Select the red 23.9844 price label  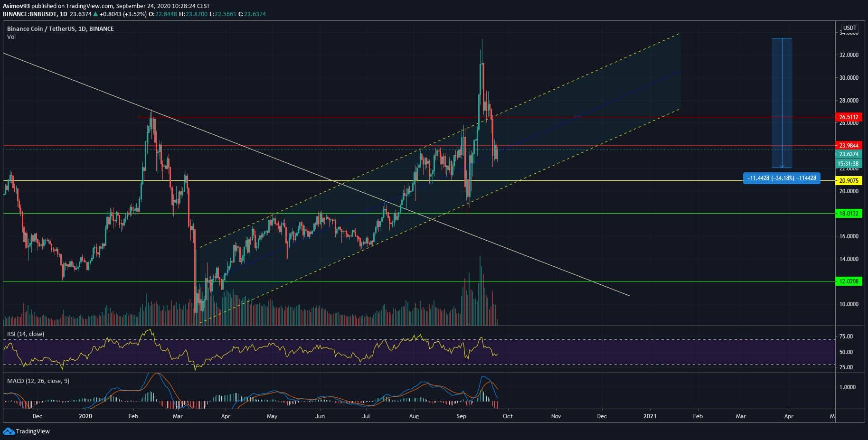click(x=849, y=146)
